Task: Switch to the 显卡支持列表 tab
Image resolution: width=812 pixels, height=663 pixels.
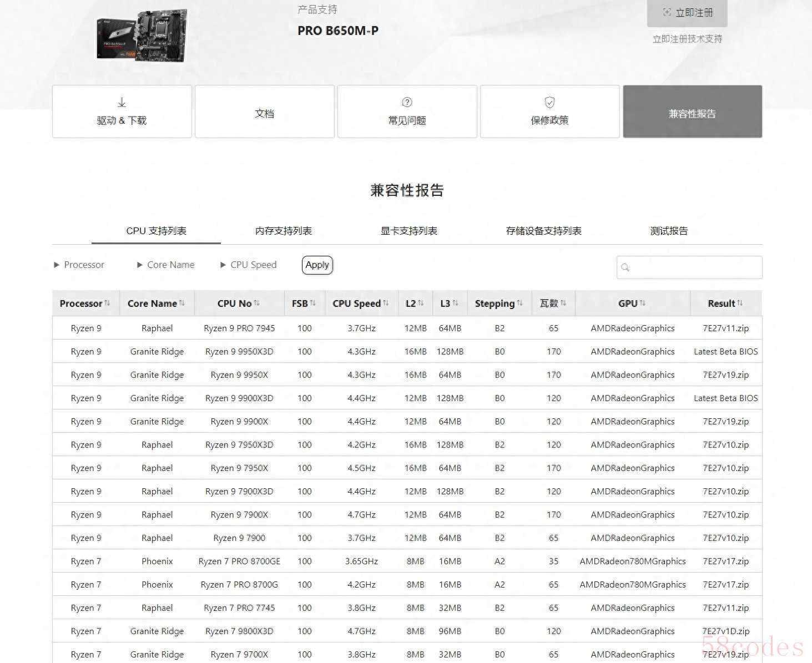Action: point(409,231)
